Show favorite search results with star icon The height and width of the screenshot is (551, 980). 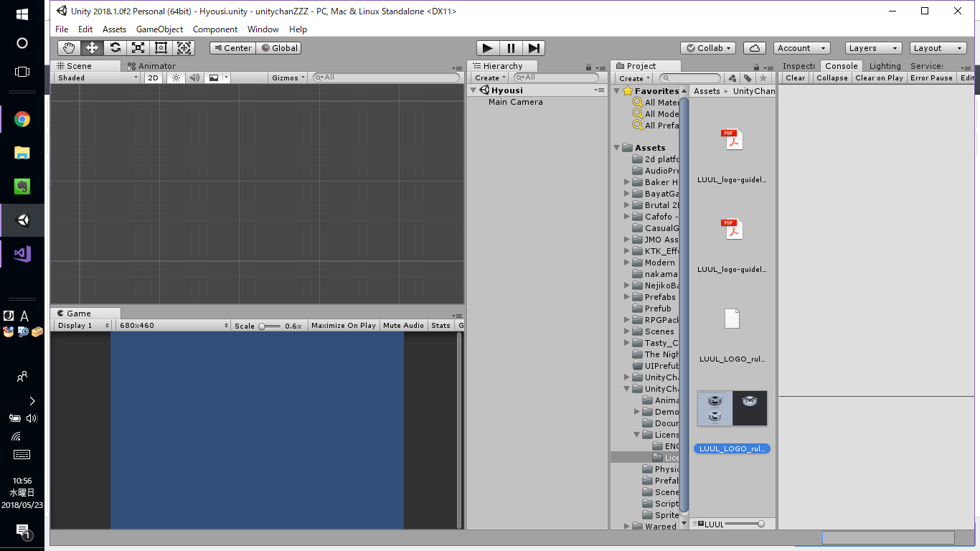tap(763, 77)
